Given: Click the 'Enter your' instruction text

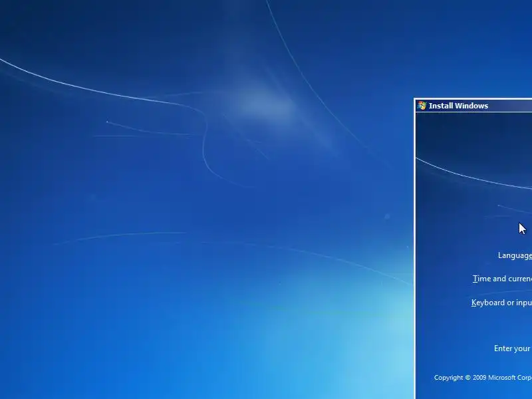Looking at the screenshot, I should (x=512, y=348).
